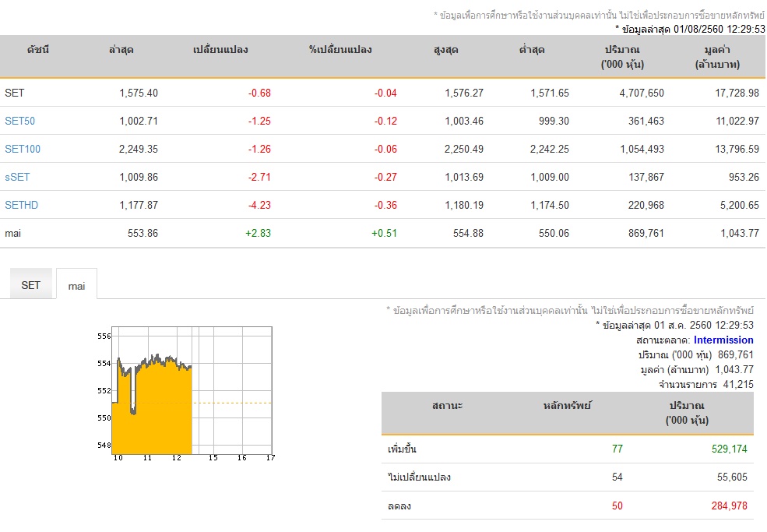Viewport: 767px width, 532px height.
Task: Switch to the SET chart tab
Action: (x=31, y=285)
